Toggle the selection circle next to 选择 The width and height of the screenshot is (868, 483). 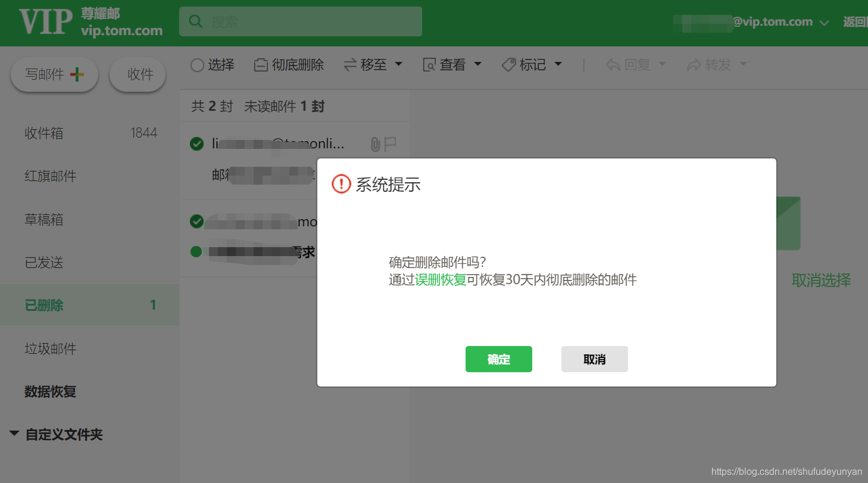[197, 64]
